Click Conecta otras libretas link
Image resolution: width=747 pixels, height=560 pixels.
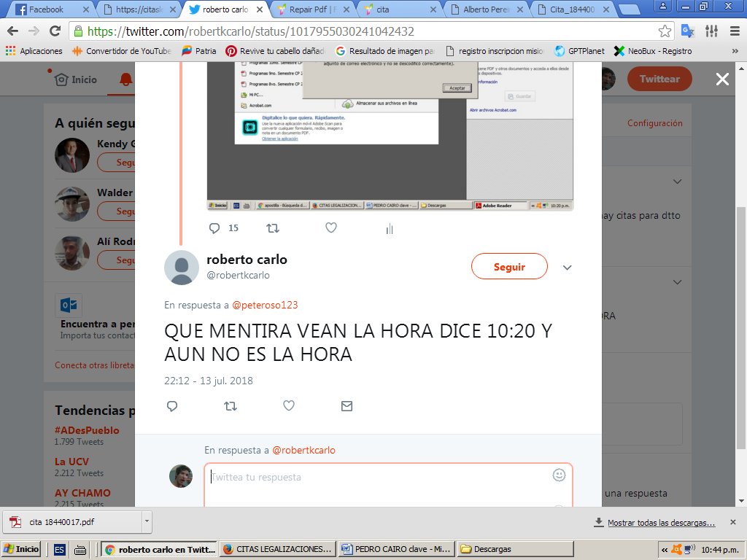95,365
